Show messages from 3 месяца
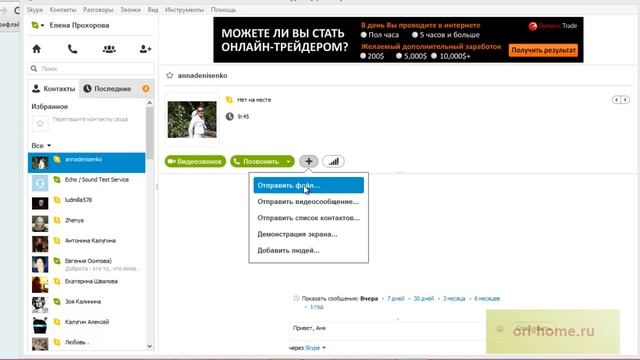This screenshot has height=360, width=640. tap(454, 299)
